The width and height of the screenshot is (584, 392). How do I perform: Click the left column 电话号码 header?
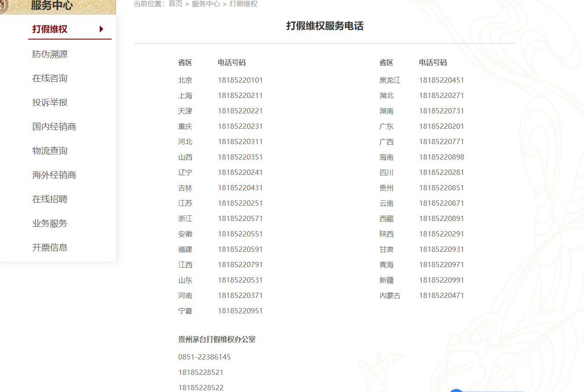232,62
